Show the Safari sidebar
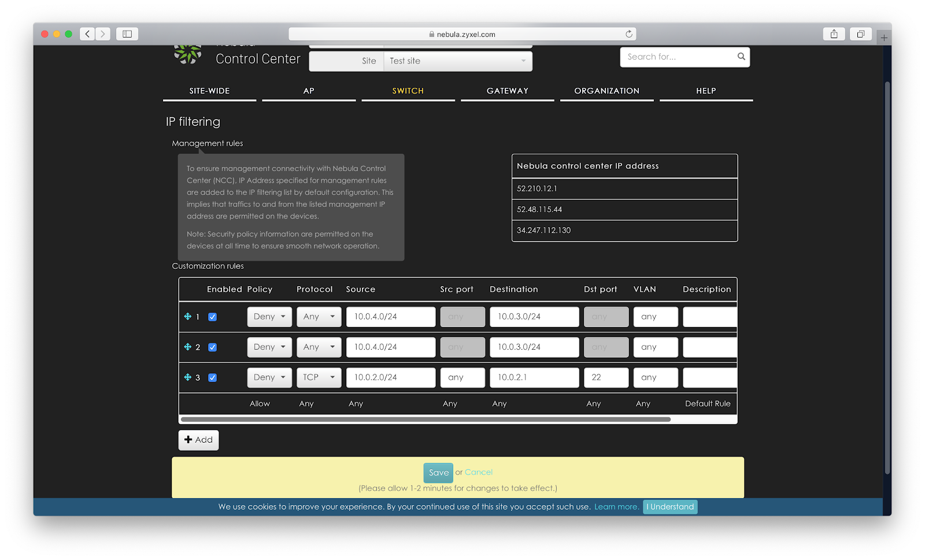This screenshot has width=925, height=560. [x=127, y=34]
